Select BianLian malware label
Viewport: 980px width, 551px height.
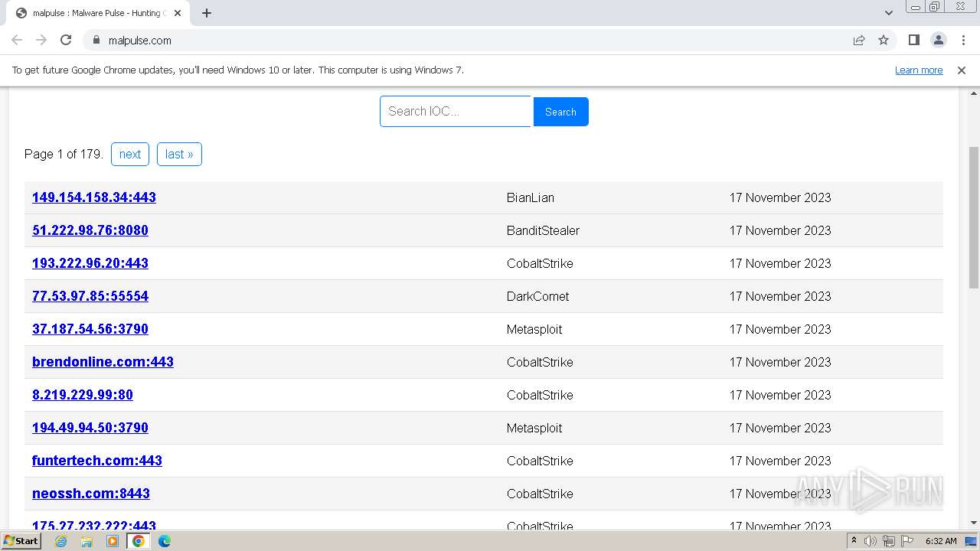[x=531, y=197]
